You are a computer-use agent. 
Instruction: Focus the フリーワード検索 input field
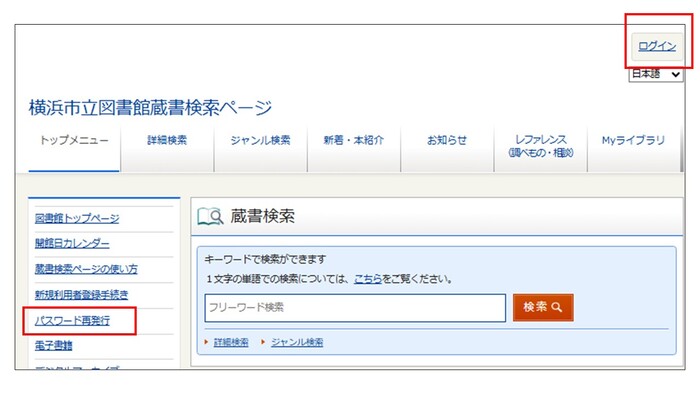(x=355, y=307)
